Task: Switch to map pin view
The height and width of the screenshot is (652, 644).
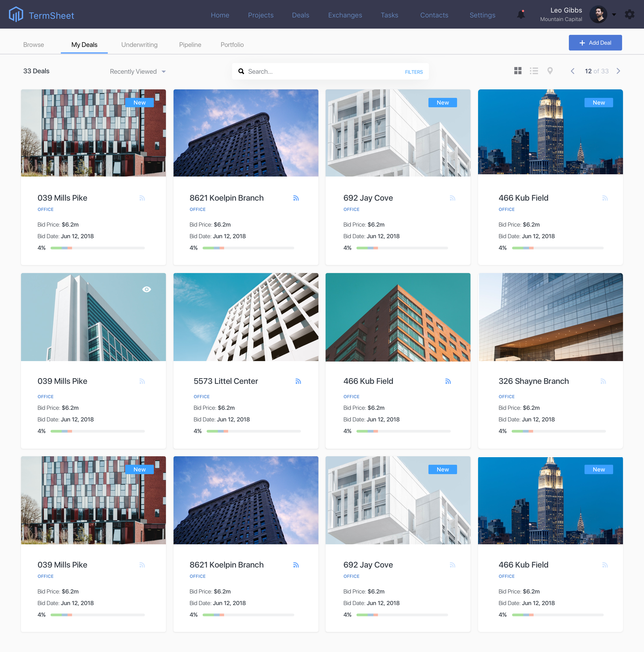Action: point(550,71)
